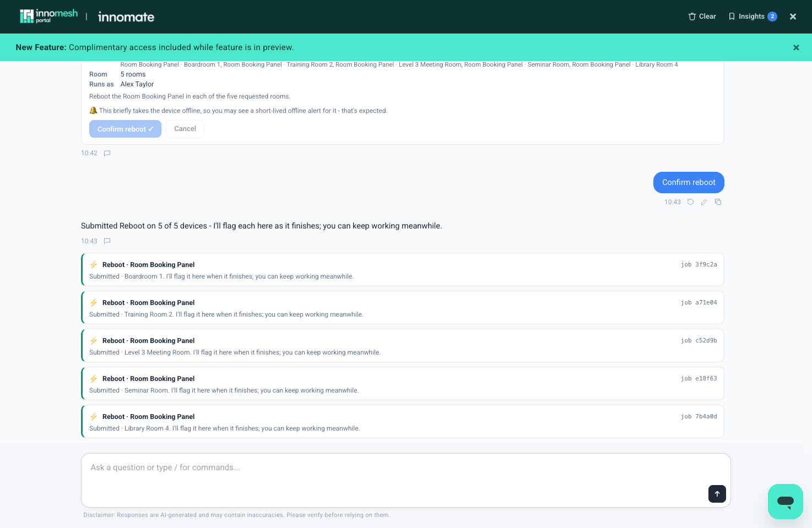The image size is (812, 528).
Task: Cancel the reboot request
Action: 185,129
